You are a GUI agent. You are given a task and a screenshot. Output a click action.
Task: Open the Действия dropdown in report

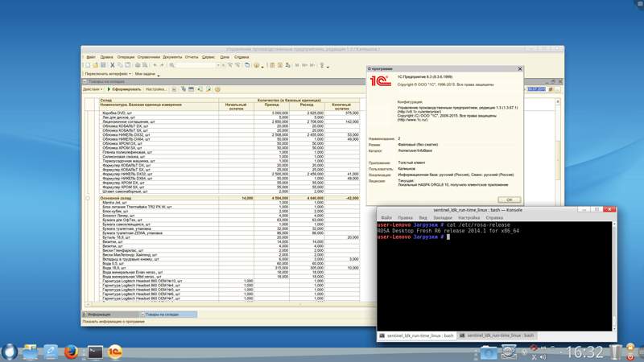click(93, 89)
